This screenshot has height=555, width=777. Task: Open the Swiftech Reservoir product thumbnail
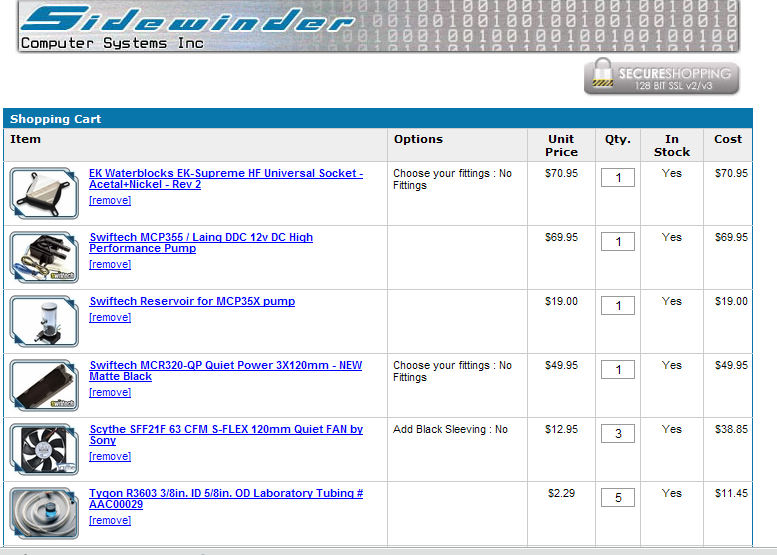click(44, 321)
